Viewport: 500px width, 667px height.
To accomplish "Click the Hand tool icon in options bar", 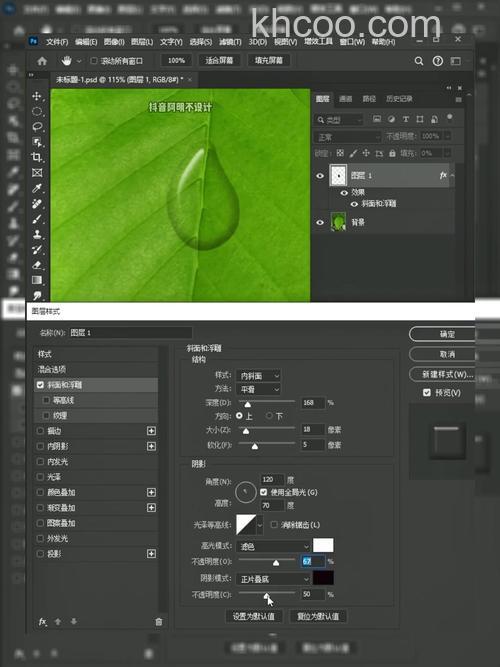I will point(66,61).
